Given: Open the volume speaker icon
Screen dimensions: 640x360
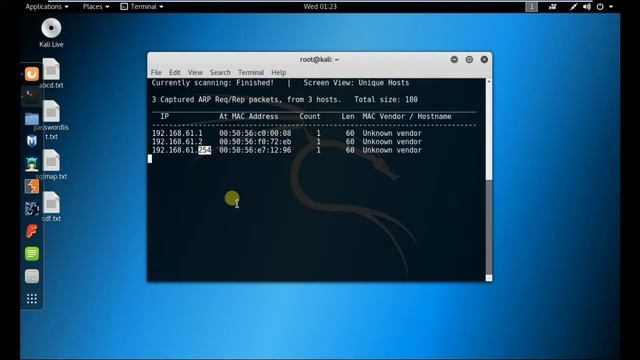Looking at the screenshot, I should click(x=587, y=7).
